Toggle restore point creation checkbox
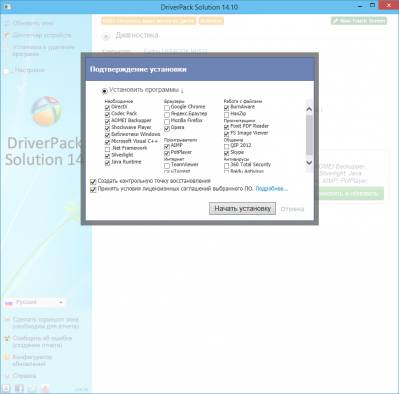This screenshot has width=399, height=394. tap(93, 182)
